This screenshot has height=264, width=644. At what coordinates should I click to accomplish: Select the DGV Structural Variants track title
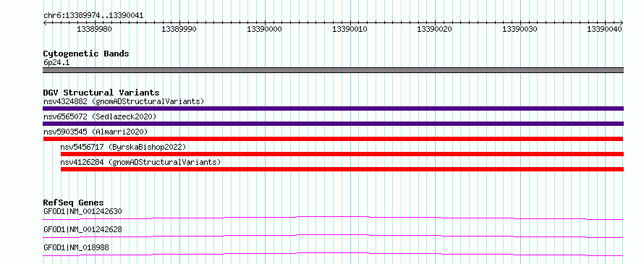click(101, 93)
